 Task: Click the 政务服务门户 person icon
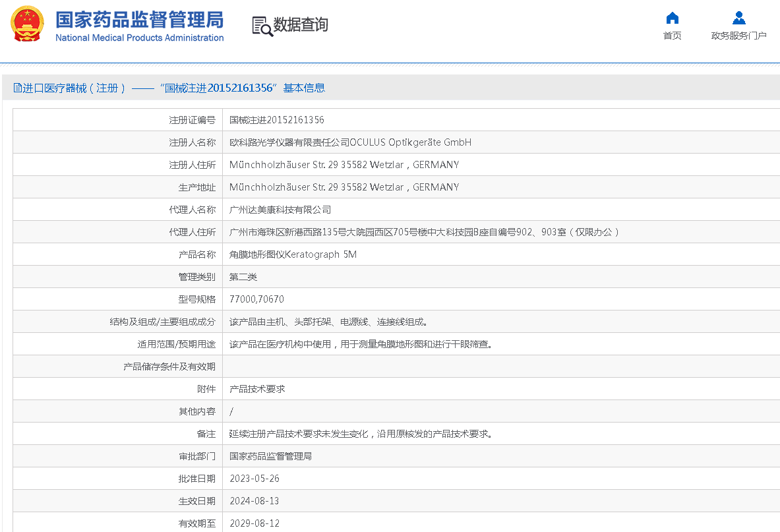[738, 18]
